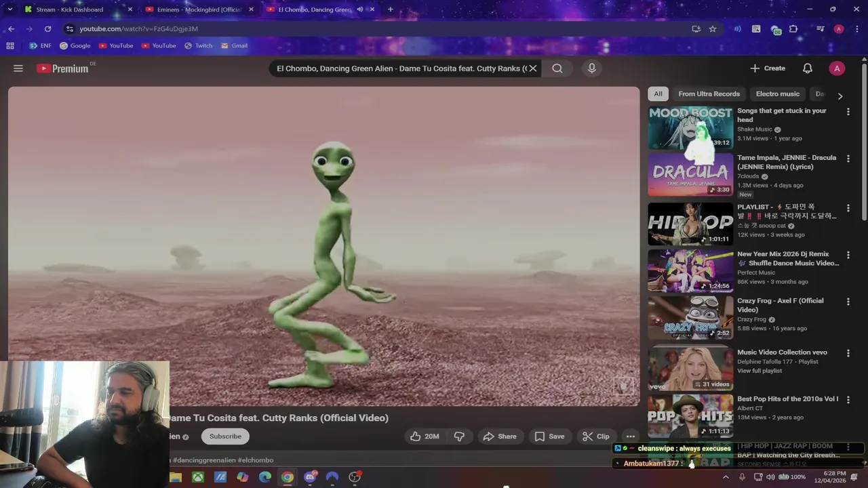The image size is (868, 488).
Task: Click the page vertical scrollbar
Action: pos(864,142)
